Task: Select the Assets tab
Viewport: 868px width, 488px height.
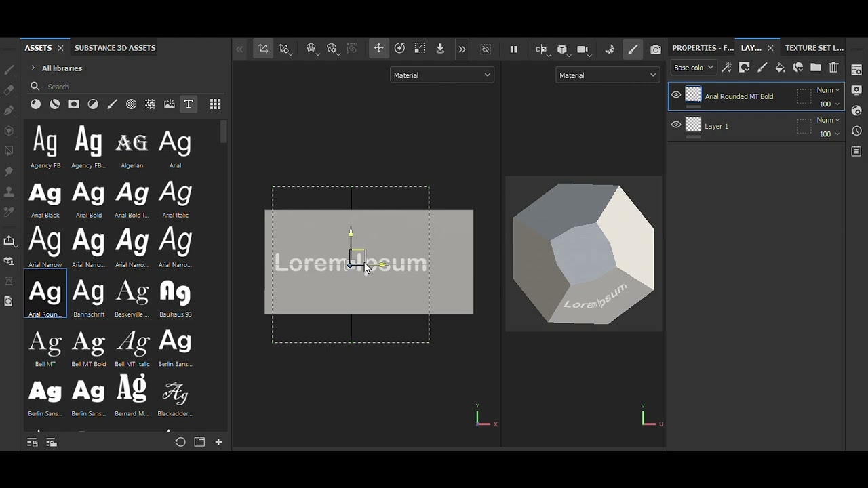Action: pyautogui.click(x=38, y=48)
